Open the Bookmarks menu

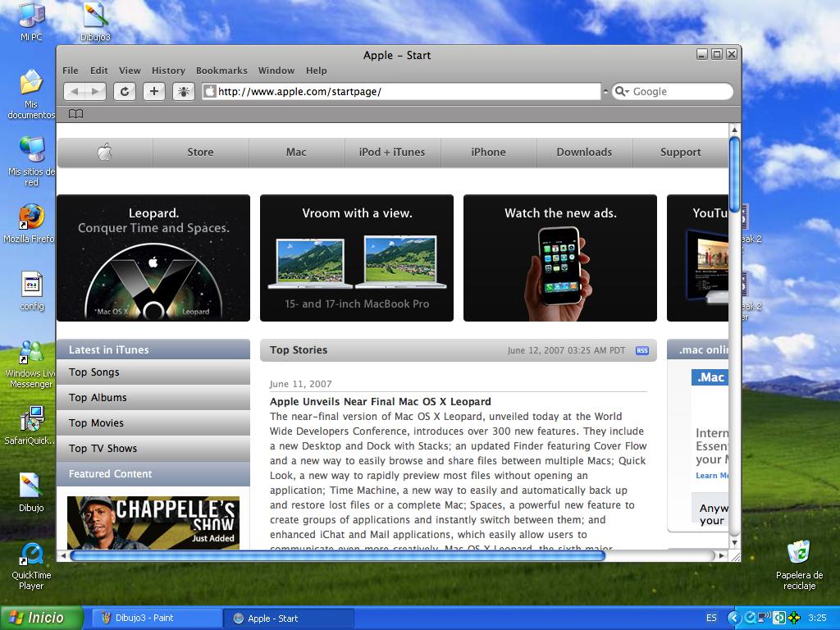pos(221,71)
